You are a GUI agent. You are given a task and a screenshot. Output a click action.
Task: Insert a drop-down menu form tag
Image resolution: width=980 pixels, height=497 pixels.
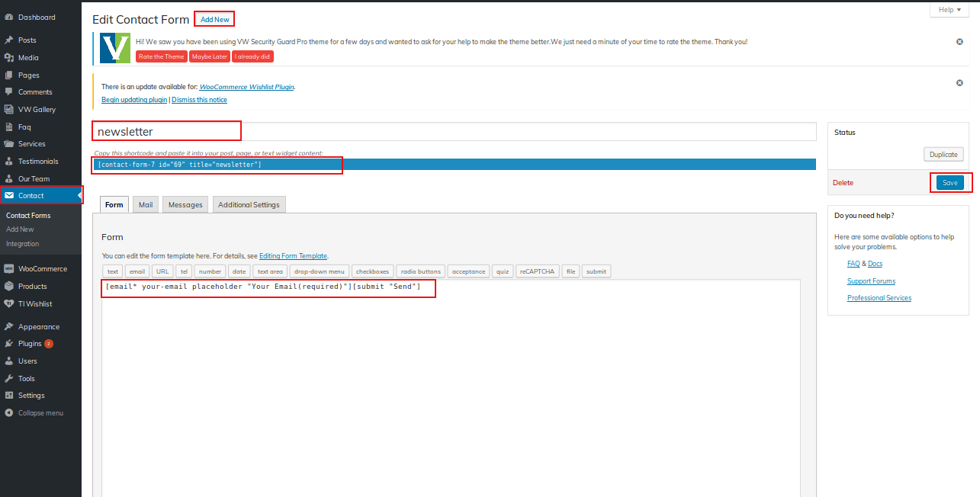(x=320, y=271)
